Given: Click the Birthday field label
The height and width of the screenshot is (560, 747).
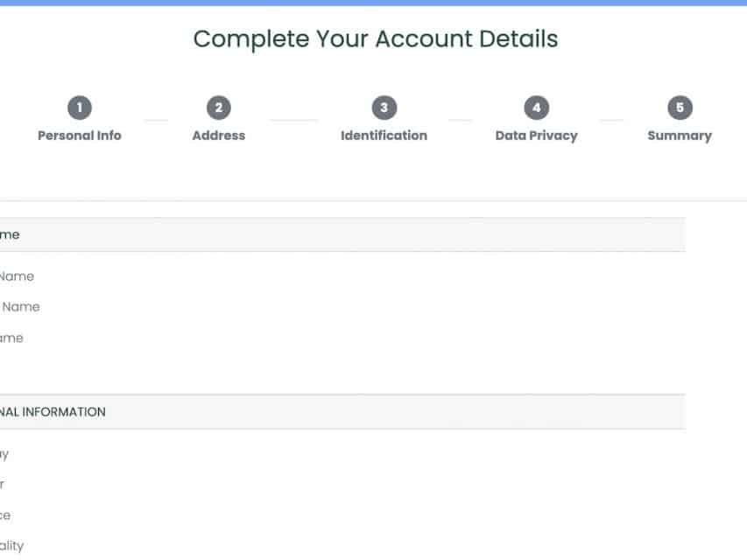Looking at the screenshot, I should coord(4,454).
